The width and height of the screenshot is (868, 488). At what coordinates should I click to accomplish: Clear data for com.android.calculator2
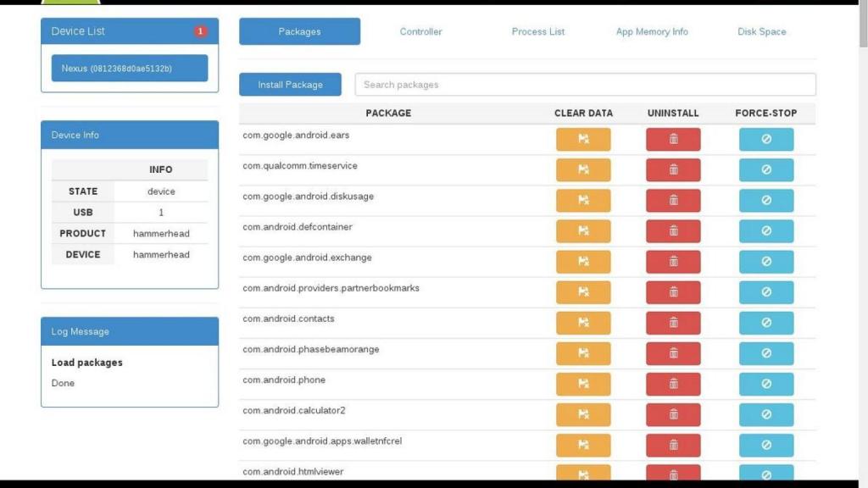coord(583,414)
